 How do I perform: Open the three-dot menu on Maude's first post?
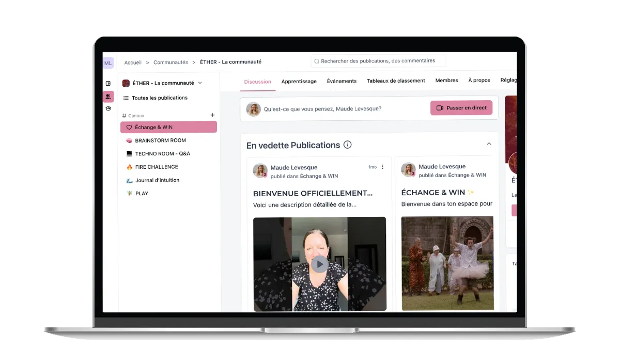tap(383, 167)
